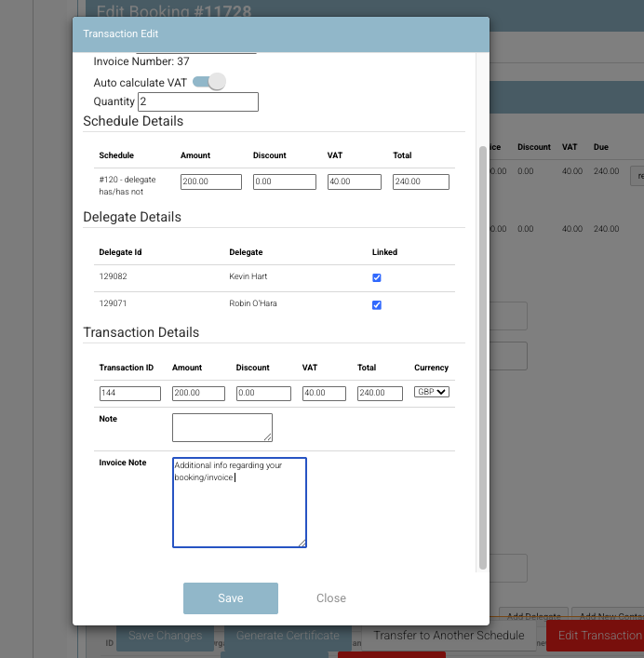Click the Transaction Discount field
Screen dimensions: 644x658
(x=263, y=393)
